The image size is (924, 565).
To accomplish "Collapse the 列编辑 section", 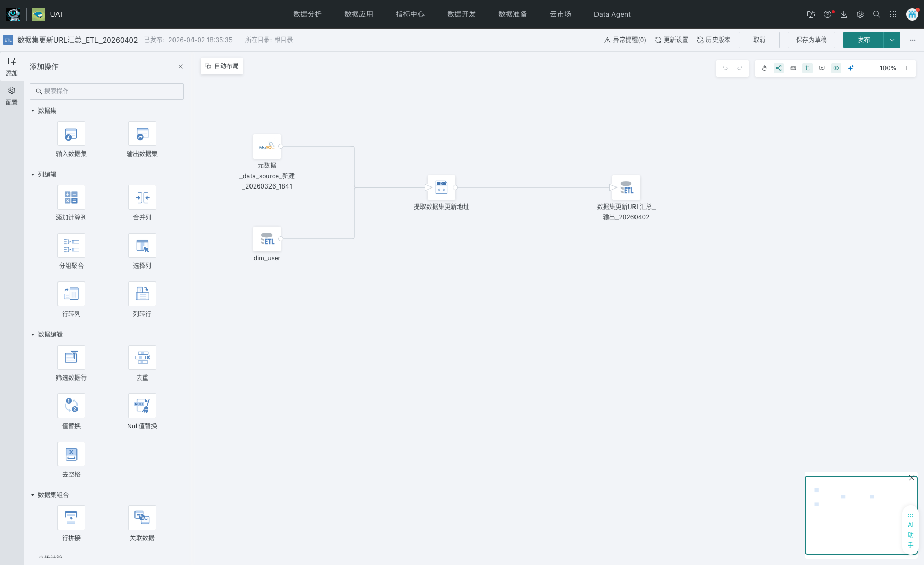I will tap(33, 175).
